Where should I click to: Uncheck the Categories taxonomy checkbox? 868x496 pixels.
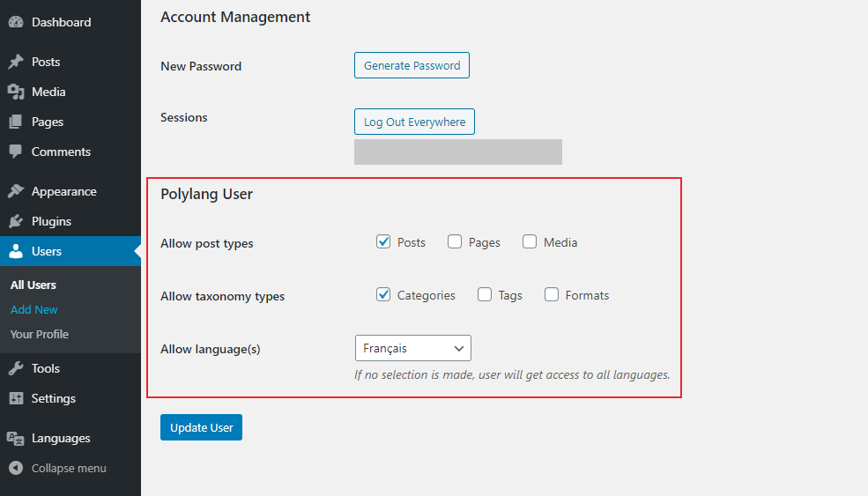(x=383, y=294)
